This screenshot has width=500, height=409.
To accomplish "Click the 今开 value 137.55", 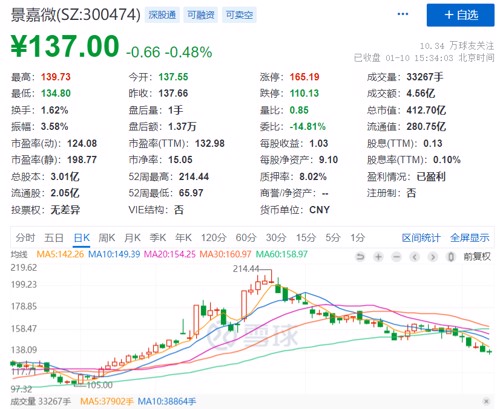I will click(x=173, y=77).
